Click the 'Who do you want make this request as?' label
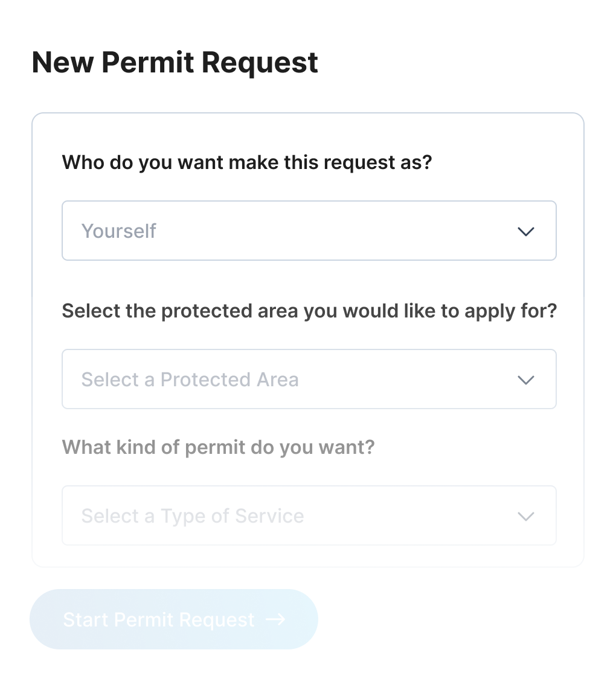Image resolution: width=616 pixels, height=682 pixels. click(x=247, y=162)
